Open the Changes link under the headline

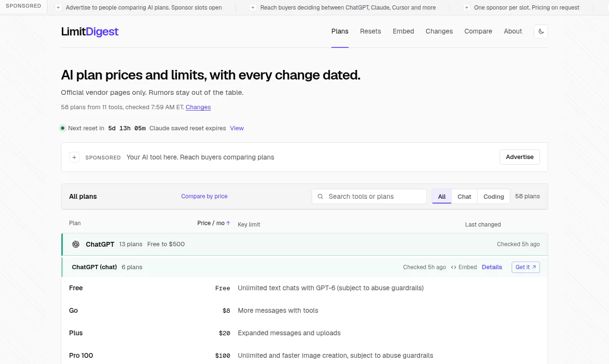pos(198,107)
